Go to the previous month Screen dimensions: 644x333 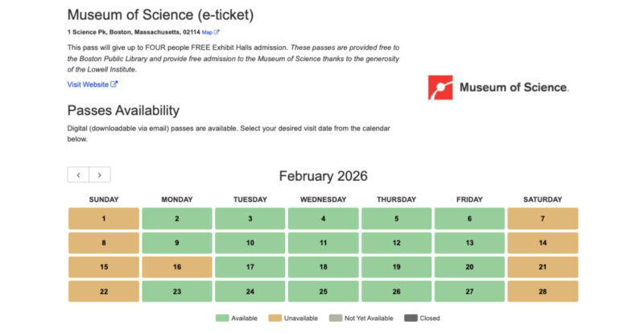(x=78, y=175)
